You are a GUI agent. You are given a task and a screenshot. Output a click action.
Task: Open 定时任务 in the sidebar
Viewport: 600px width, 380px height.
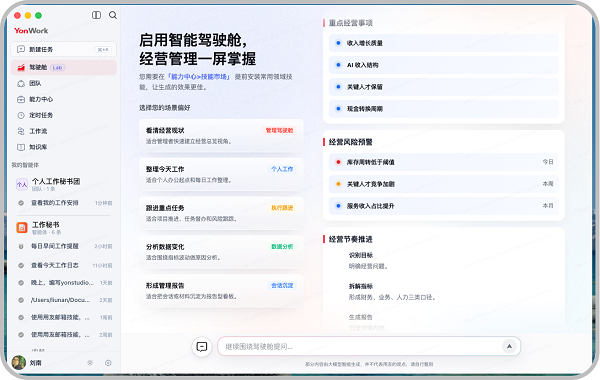pyautogui.click(x=64, y=115)
